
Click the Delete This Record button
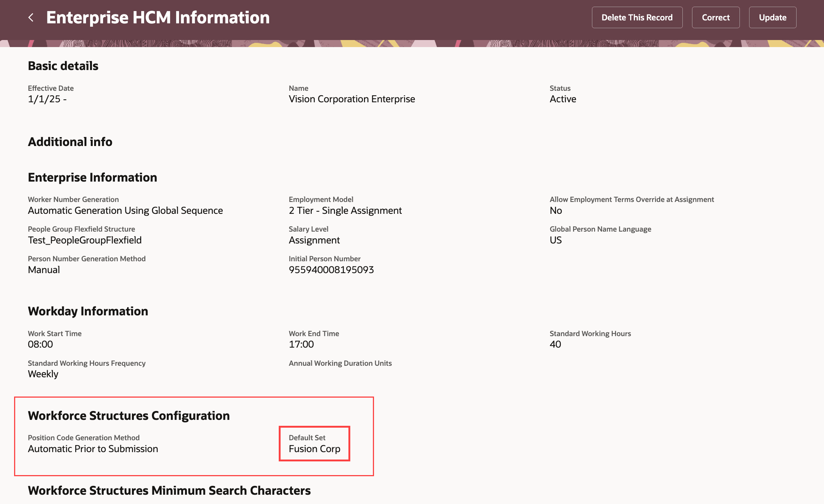[x=637, y=17]
